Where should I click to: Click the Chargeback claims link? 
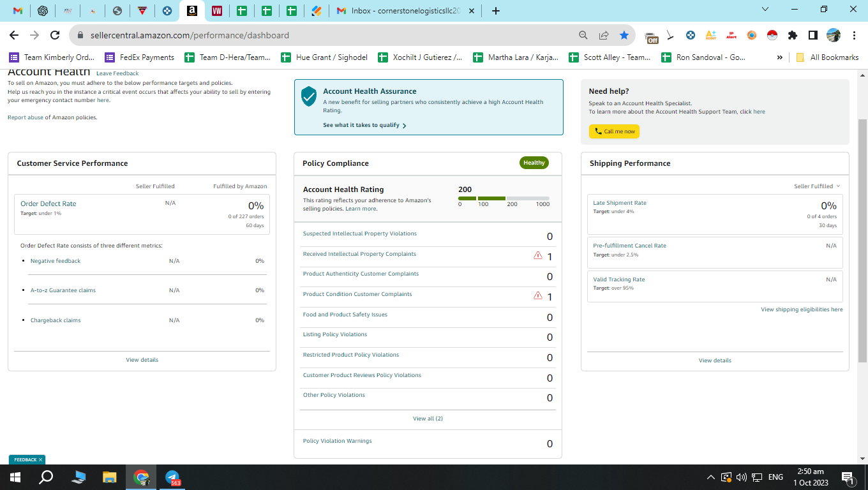tap(56, 320)
